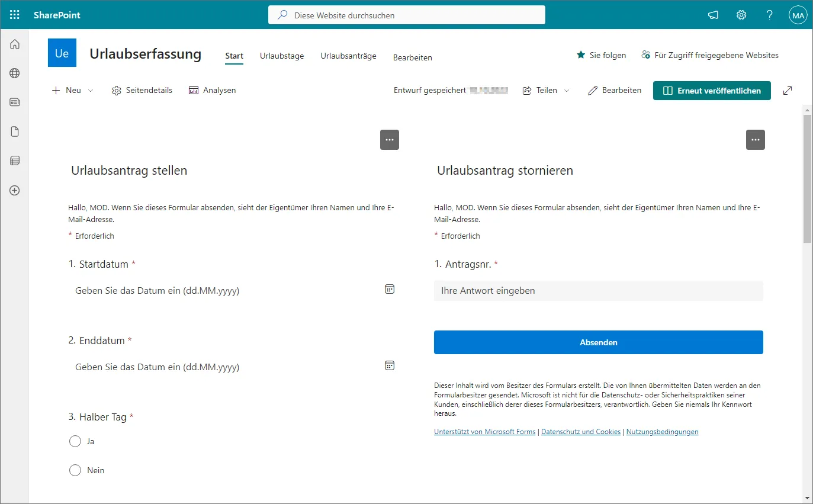813x504 pixels.
Task: Click the Teilen share button
Action: (539, 91)
